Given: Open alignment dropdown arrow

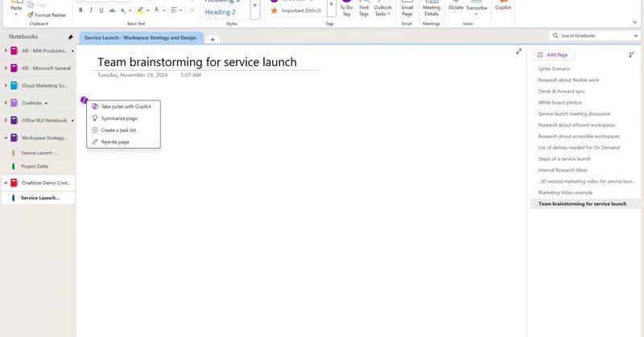Looking at the screenshot, I should 180,10.
